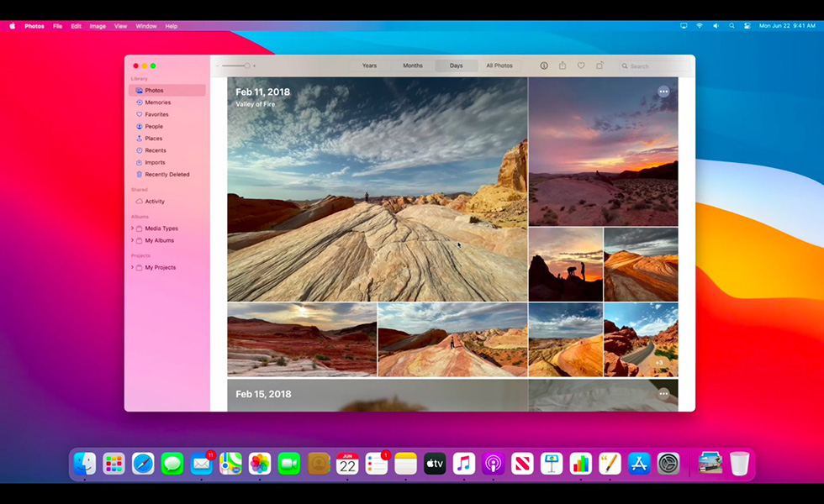Image resolution: width=824 pixels, height=504 pixels.
Task: Click the Info button in the toolbar
Action: pos(543,66)
